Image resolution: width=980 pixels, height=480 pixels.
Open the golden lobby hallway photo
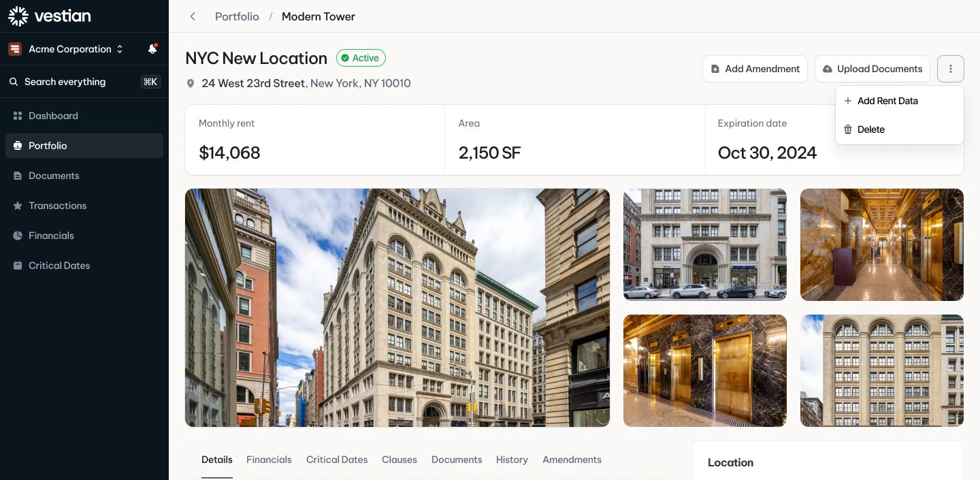(882, 244)
